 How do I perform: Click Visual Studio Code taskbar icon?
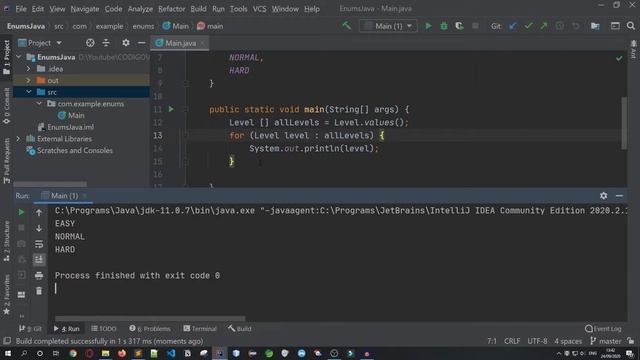click(x=171, y=353)
